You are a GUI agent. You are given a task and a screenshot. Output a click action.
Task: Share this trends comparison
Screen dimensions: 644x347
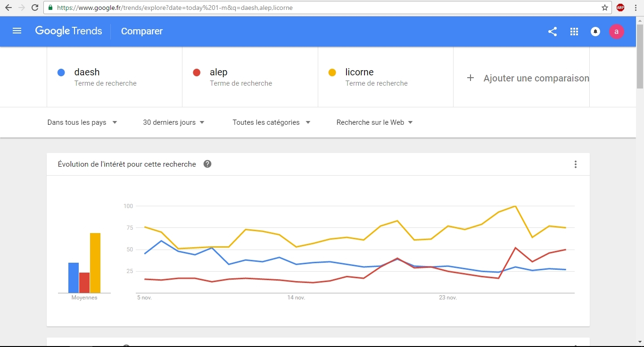(x=552, y=32)
